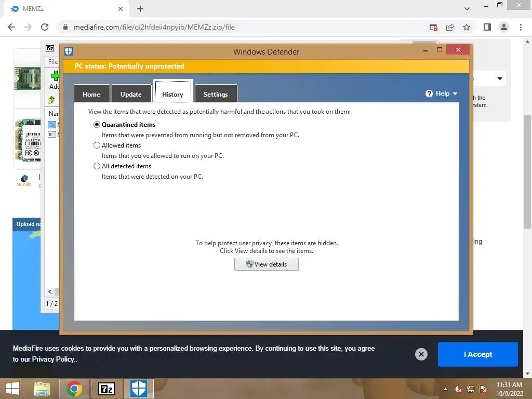Open File Explorer from the taskbar

42,389
